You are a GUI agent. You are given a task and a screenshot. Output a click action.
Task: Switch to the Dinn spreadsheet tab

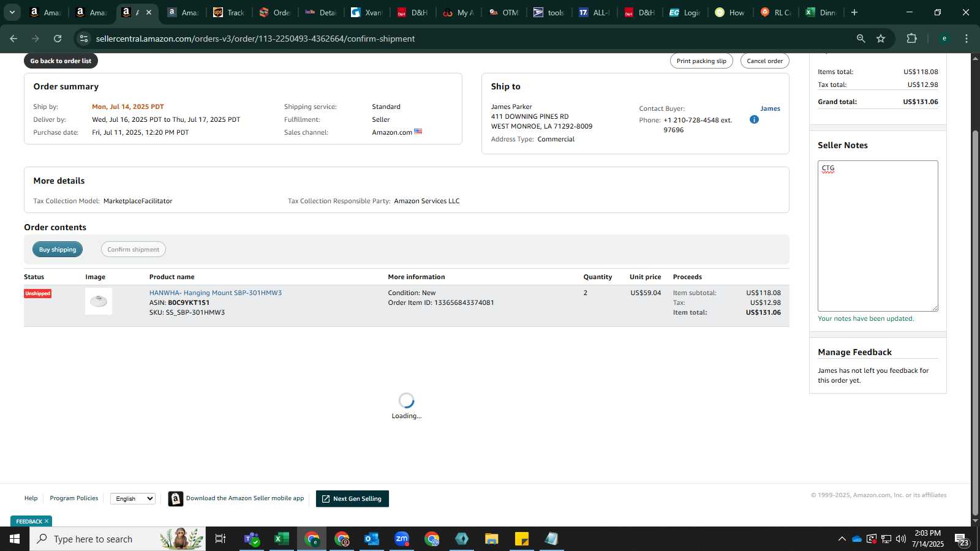pyautogui.click(x=821, y=12)
